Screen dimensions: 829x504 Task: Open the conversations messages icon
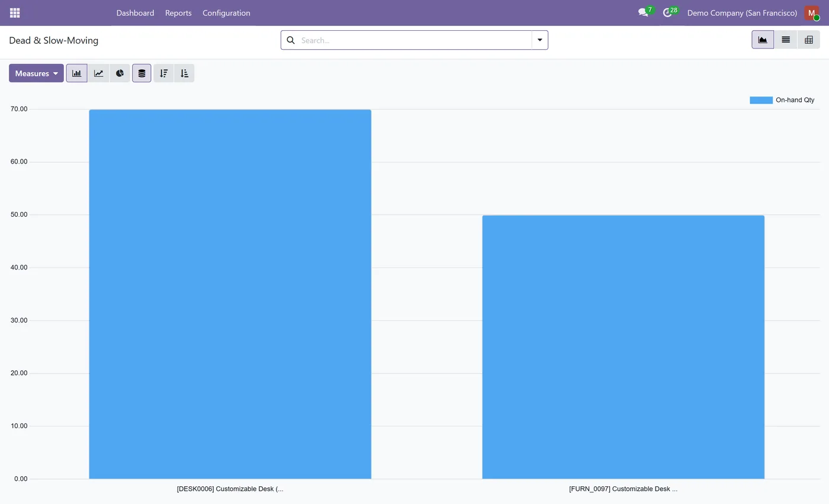tap(643, 12)
